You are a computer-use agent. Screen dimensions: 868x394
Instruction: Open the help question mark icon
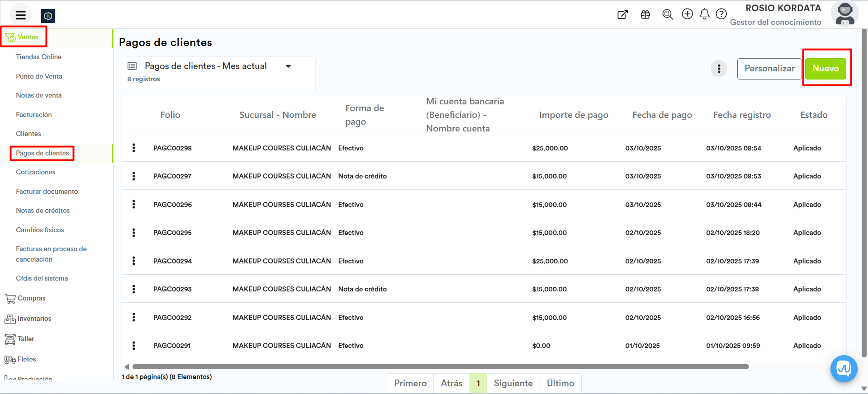tap(721, 14)
